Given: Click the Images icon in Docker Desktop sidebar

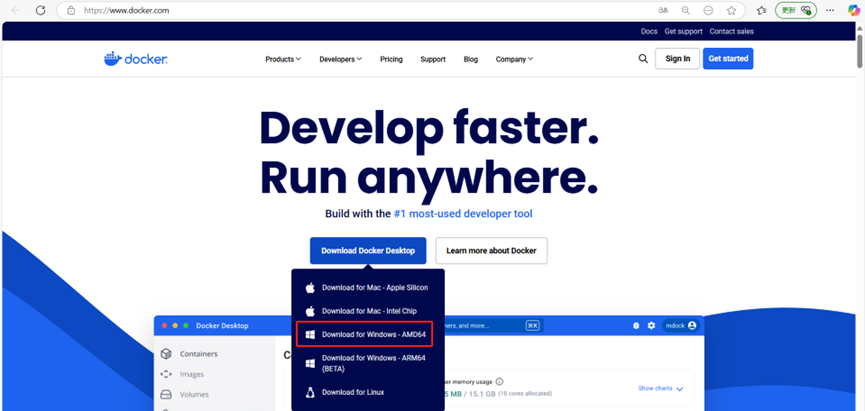Looking at the screenshot, I should click(x=166, y=375).
